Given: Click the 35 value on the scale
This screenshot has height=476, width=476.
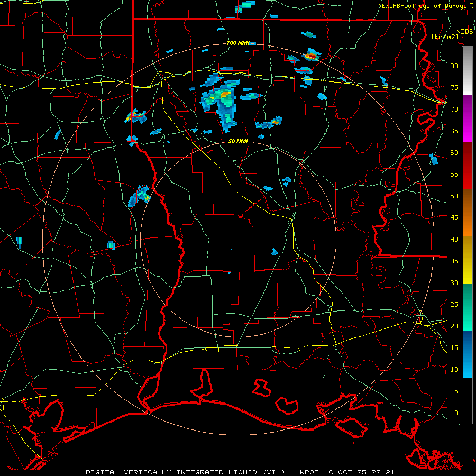Looking at the screenshot, I should [454, 261].
